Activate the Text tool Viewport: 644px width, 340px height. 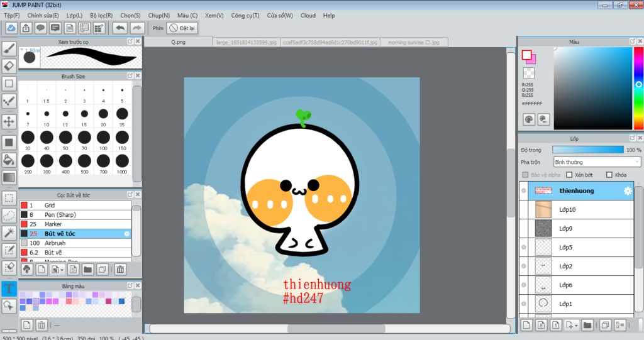pyautogui.click(x=9, y=288)
